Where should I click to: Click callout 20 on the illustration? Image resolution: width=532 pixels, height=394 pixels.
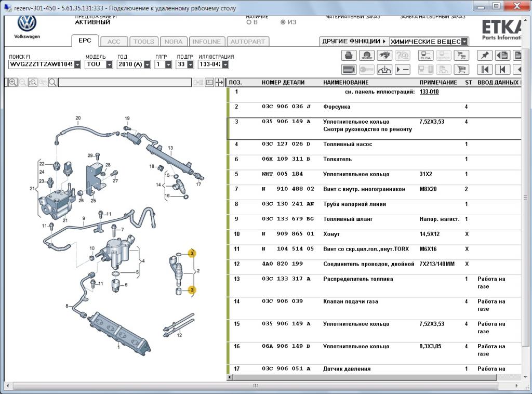point(78,118)
